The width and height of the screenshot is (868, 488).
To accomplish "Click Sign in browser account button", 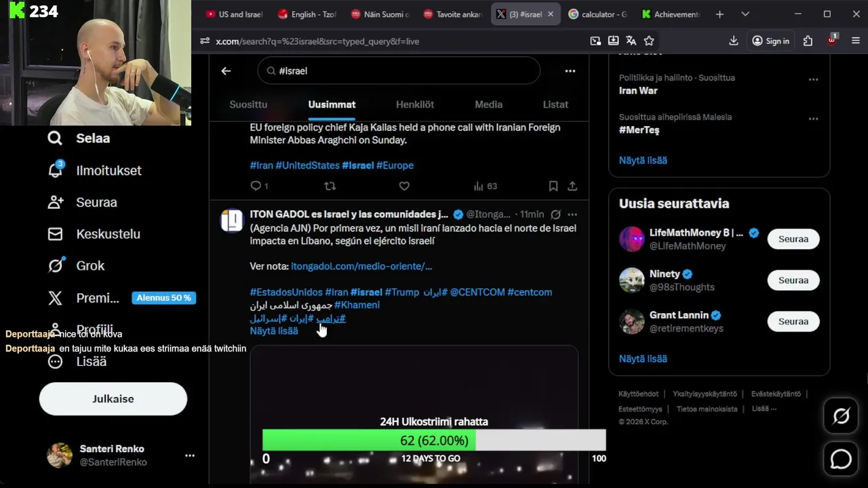I will coord(770,41).
